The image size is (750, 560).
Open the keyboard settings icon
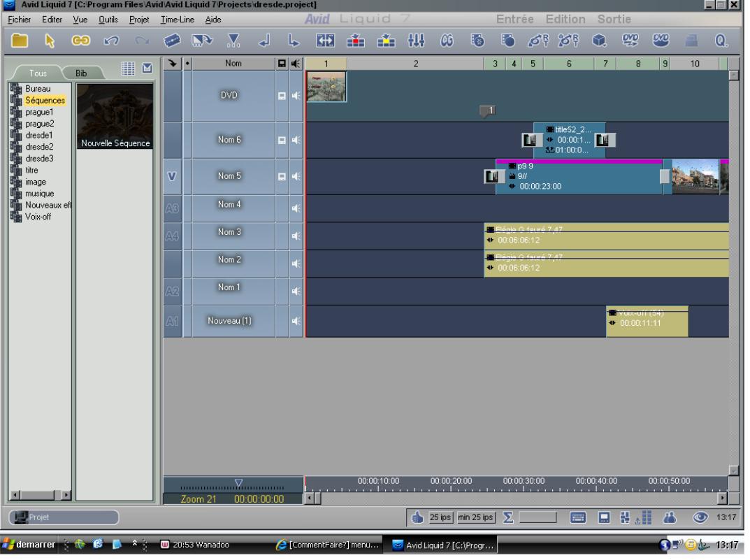click(578, 517)
